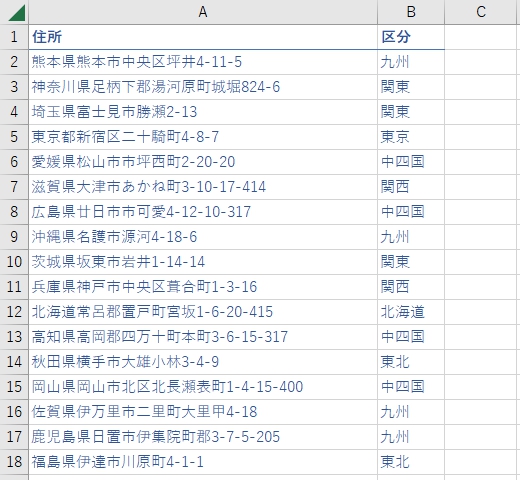Click 関西 in row 11

tap(411, 287)
